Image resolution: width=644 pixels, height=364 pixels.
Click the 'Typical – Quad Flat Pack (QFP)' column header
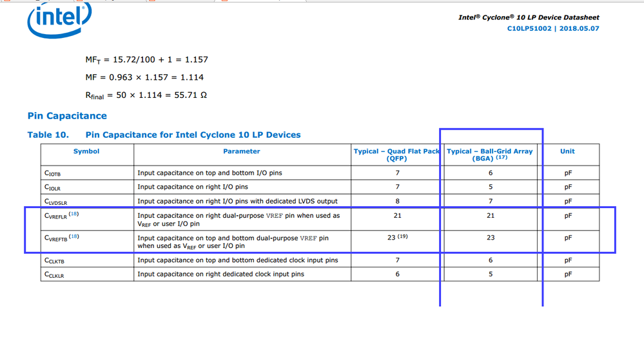(x=396, y=155)
